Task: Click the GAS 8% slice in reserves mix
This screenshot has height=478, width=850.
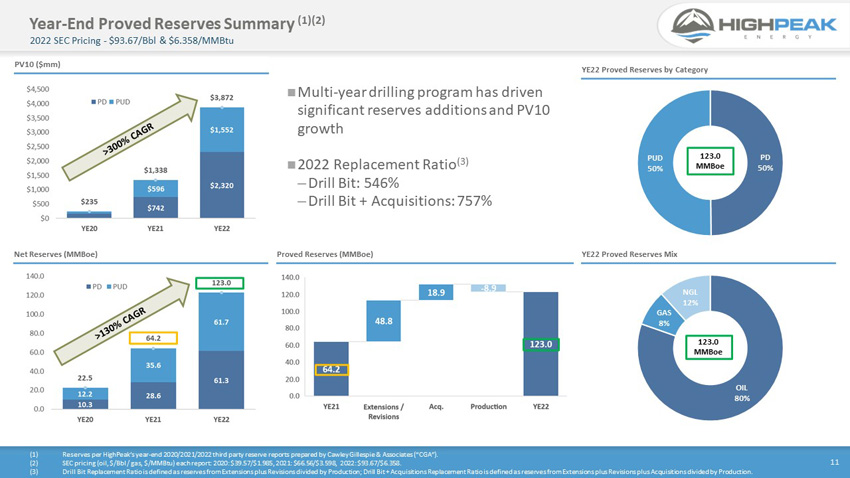Action: click(x=662, y=317)
